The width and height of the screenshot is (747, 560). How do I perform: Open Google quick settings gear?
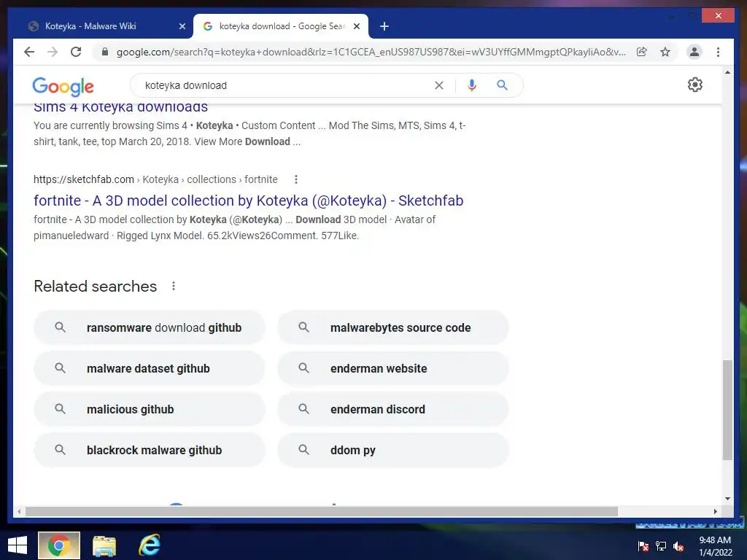[694, 85]
